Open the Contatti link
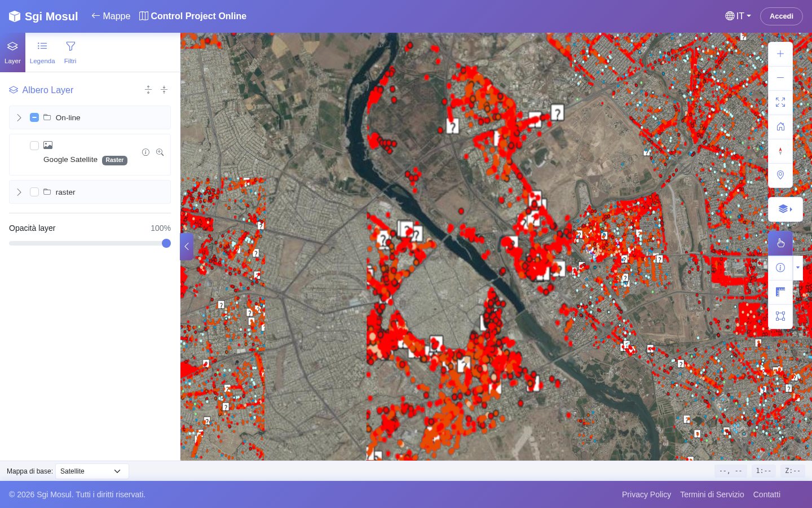The height and width of the screenshot is (508, 812). click(767, 494)
